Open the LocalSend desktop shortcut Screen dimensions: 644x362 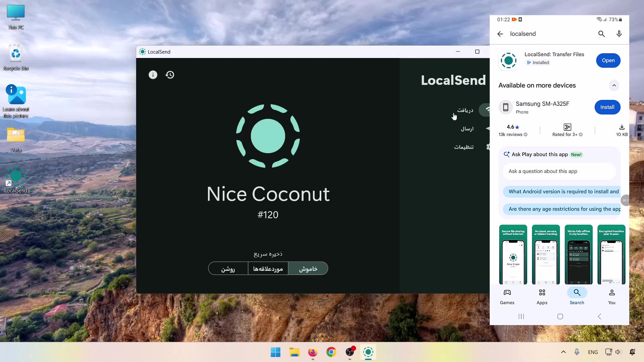[x=16, y=180]
